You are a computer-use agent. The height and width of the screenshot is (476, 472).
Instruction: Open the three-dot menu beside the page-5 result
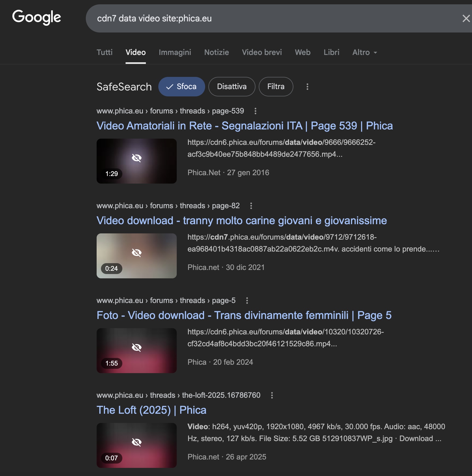point(247,301)
